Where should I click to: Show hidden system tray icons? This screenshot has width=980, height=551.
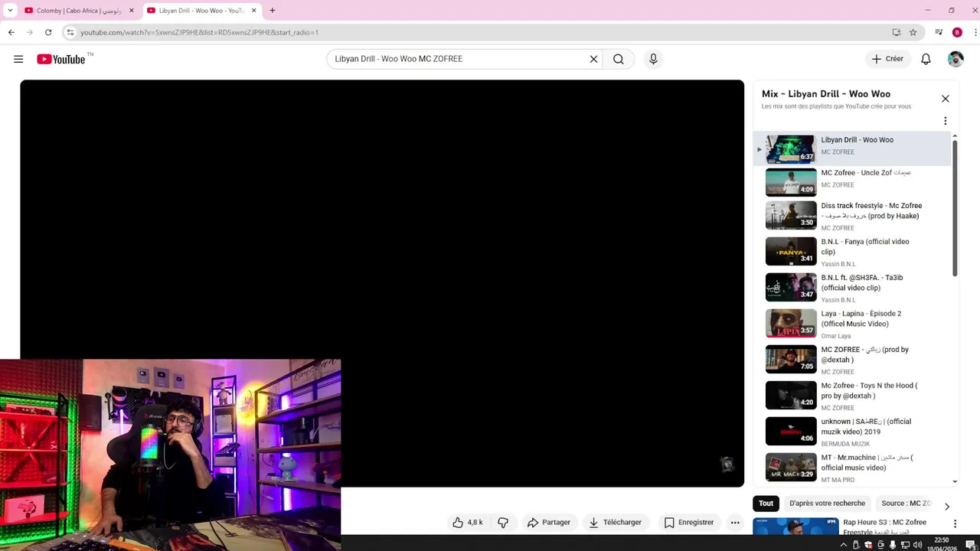pyautogui.click(x=844, y=545)
